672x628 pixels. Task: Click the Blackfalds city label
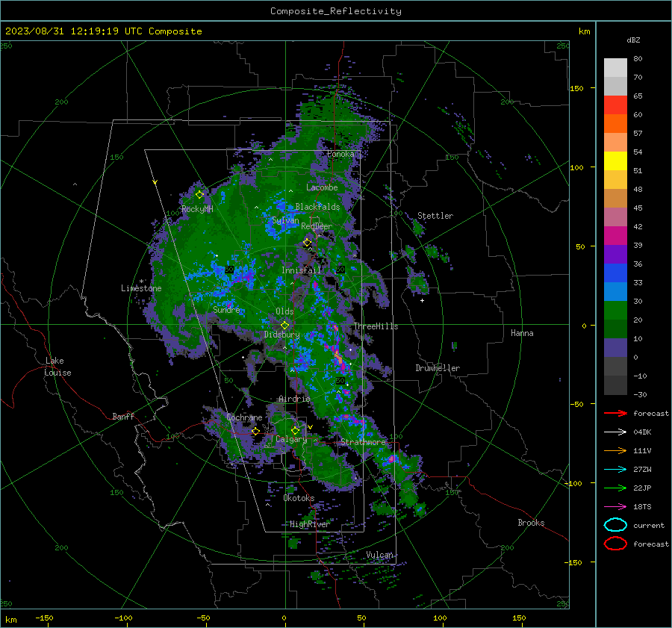click(317, 207)
